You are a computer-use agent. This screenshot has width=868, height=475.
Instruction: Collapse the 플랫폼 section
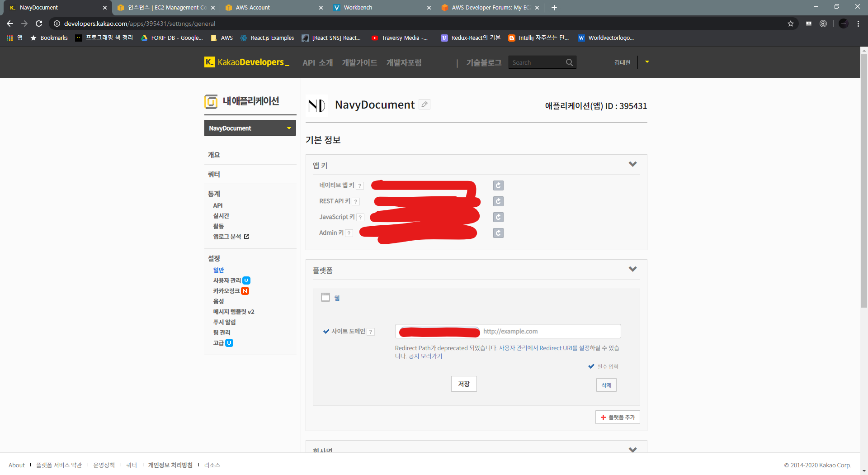point(633,269)
